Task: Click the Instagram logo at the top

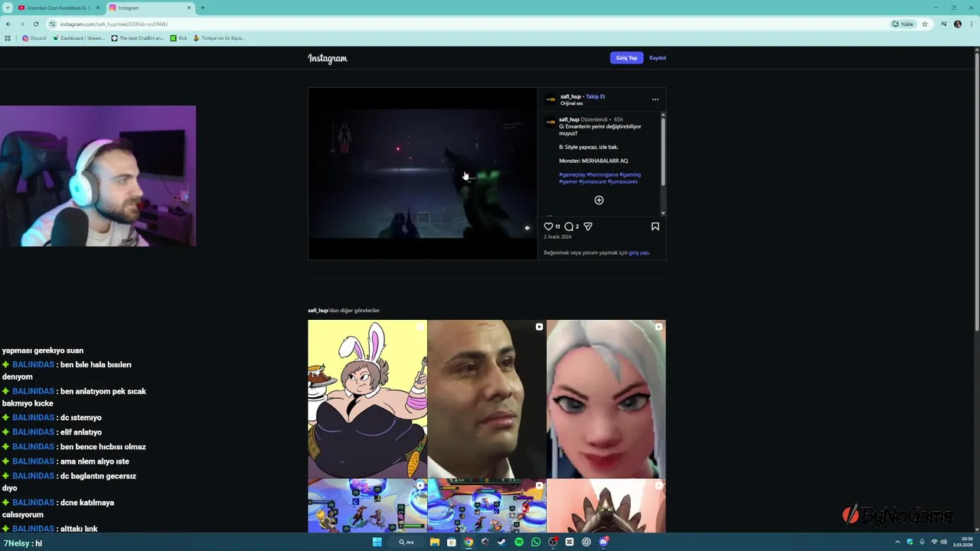Action: 328,58
